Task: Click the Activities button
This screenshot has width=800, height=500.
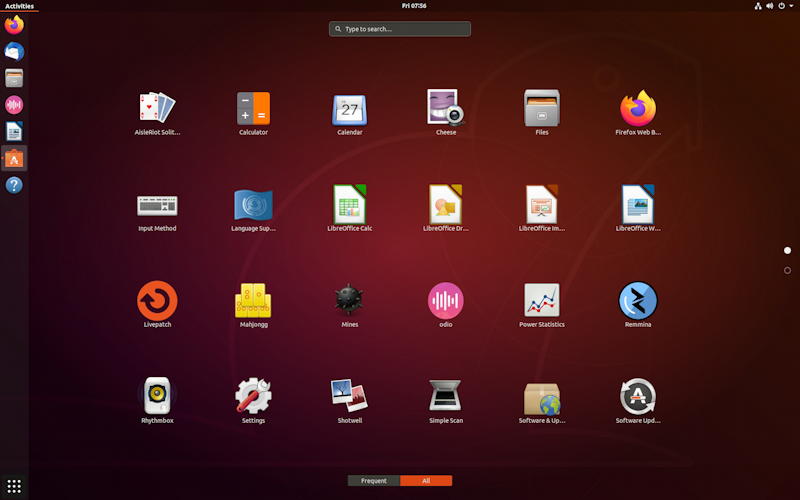Action: coord(19,6)
